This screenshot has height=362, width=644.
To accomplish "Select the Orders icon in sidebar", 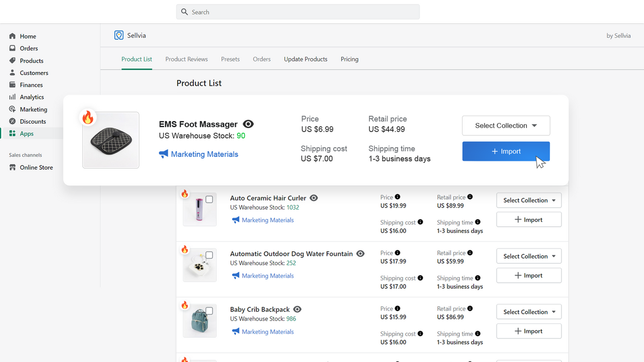I will [x=12, y=48].
